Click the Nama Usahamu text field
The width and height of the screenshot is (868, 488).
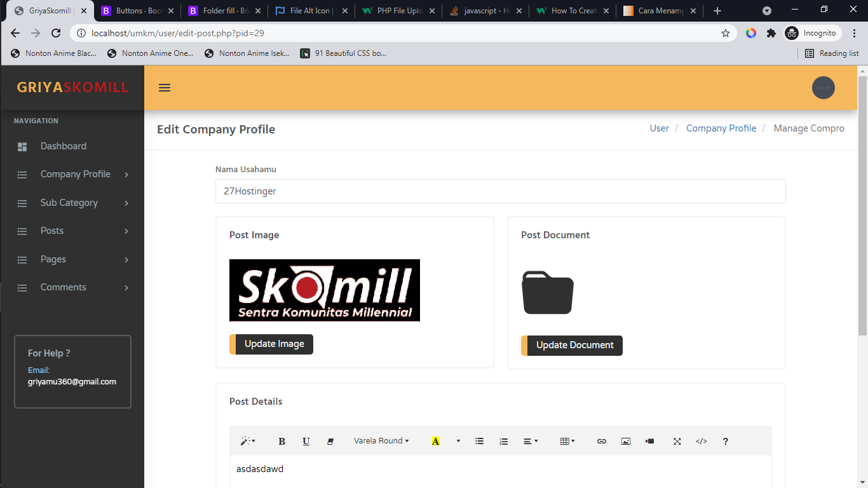tap(500, 191)
